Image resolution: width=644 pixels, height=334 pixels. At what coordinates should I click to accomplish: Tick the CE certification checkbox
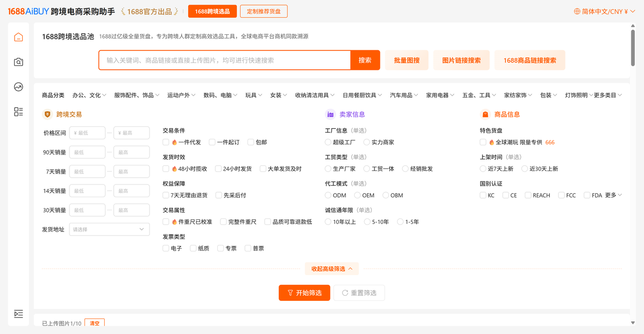506,195
